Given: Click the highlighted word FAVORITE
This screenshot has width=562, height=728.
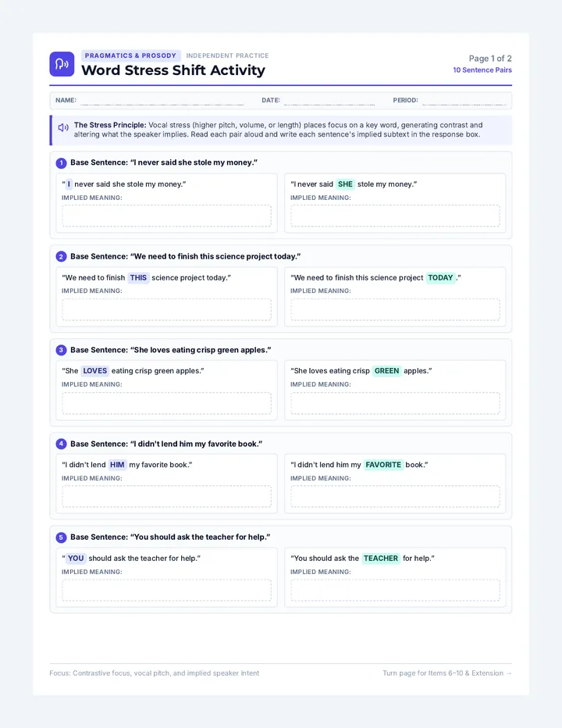Looking at the screenshot, I should (x=383, y=465).
